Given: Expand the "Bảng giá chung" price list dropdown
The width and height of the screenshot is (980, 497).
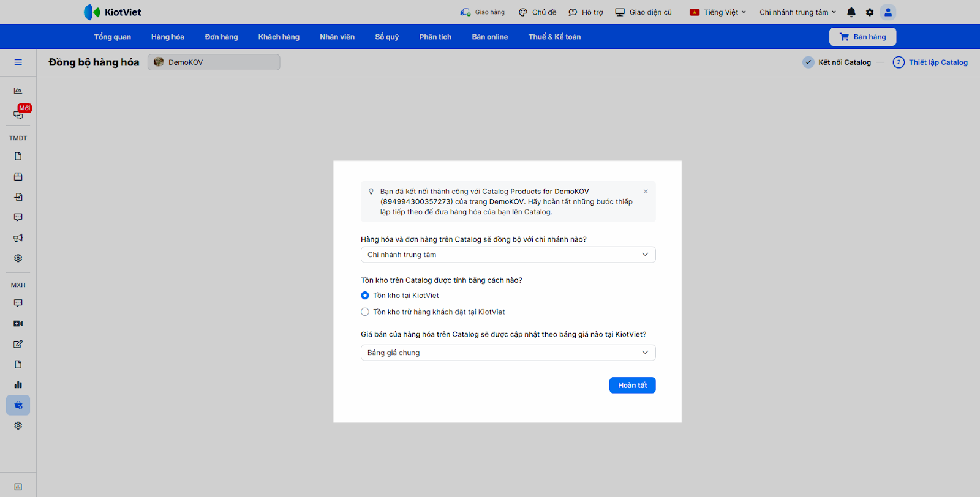Looking at the screenshot, I should [x=508, y=353].
